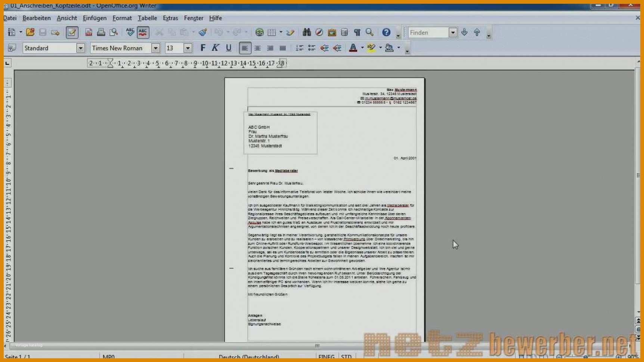644x362 pixels.
Task: Open the Styles and Formatting icon
Action: point(12,48)
